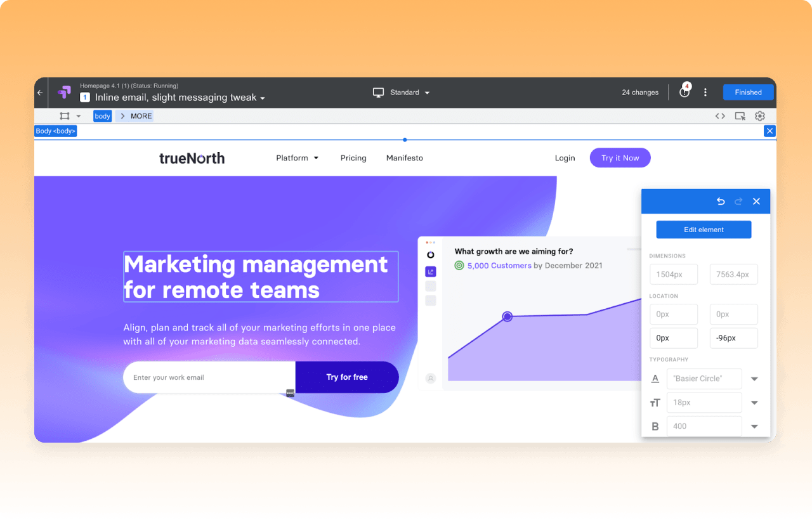The width and height of the screenshot is (812, 520).
Task: Click the dark three-dot icon under the email field
Action: [290, 393]
